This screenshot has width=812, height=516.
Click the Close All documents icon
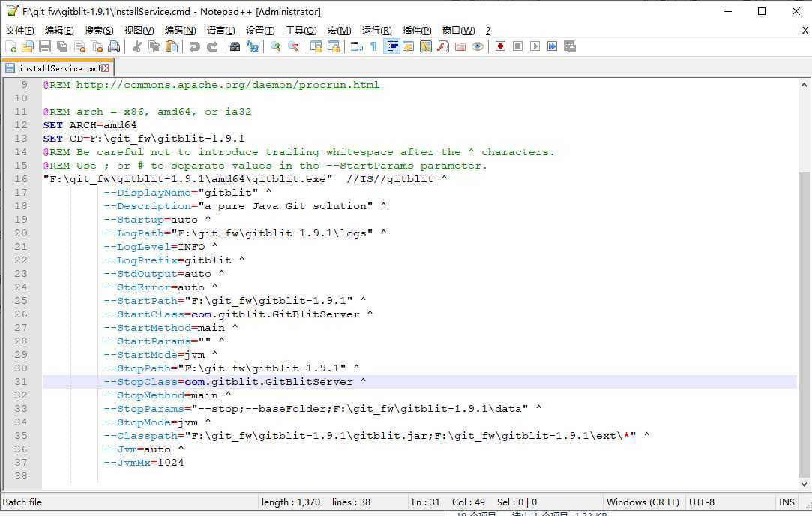tap(97, 46)
